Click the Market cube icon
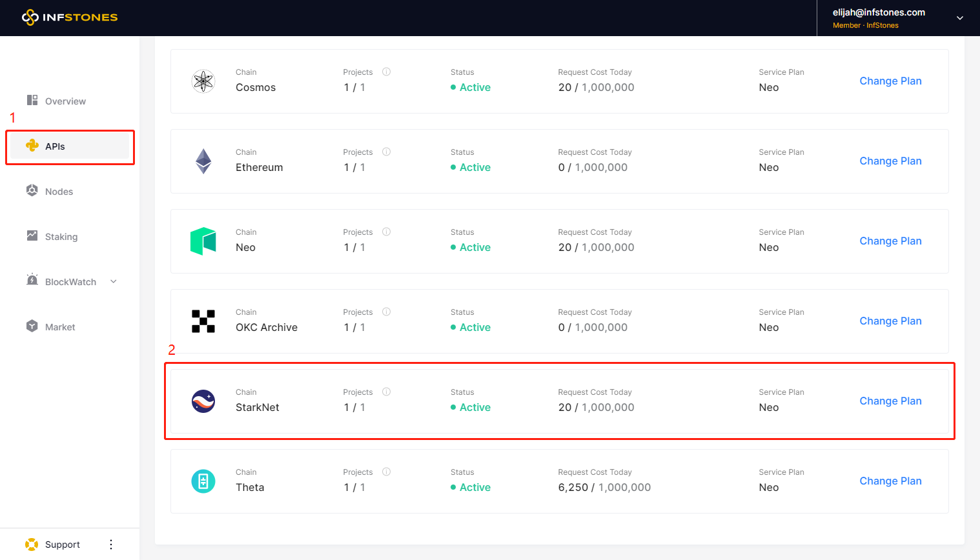Screen dimensions: 980x560 click(x=32, y=326)
